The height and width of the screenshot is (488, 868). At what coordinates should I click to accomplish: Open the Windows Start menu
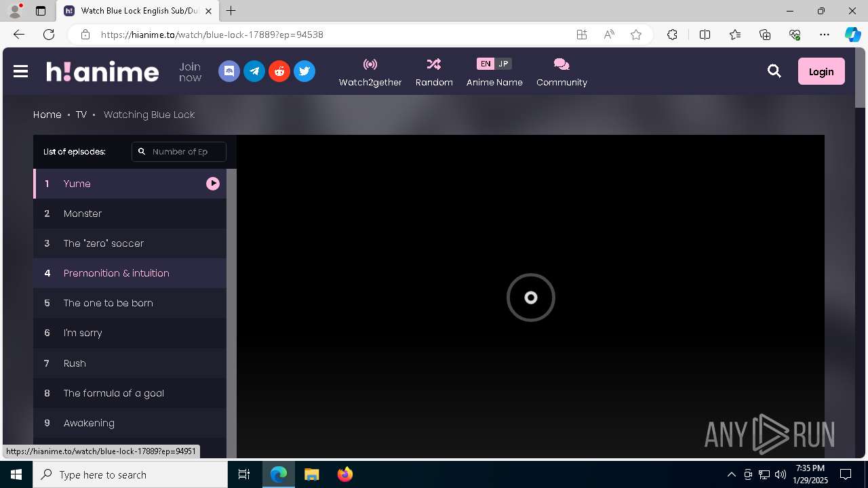click(x=16, y=474)
